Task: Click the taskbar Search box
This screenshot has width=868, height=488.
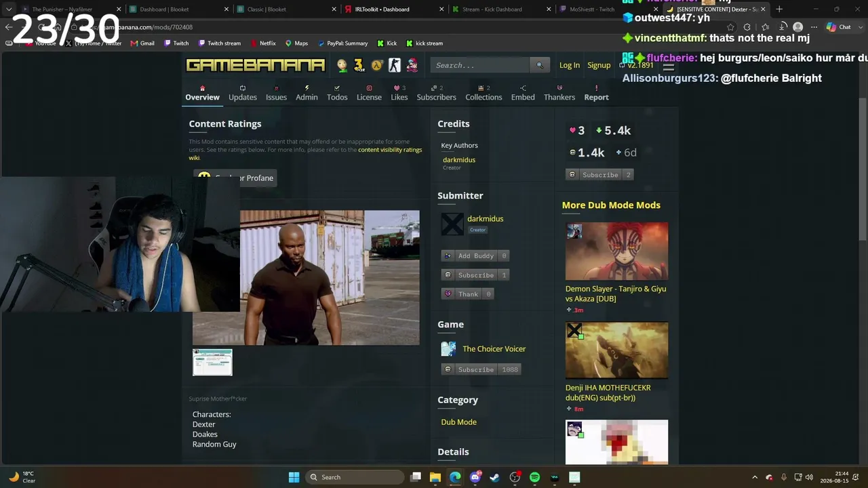Action: click(x=355, y=477)
